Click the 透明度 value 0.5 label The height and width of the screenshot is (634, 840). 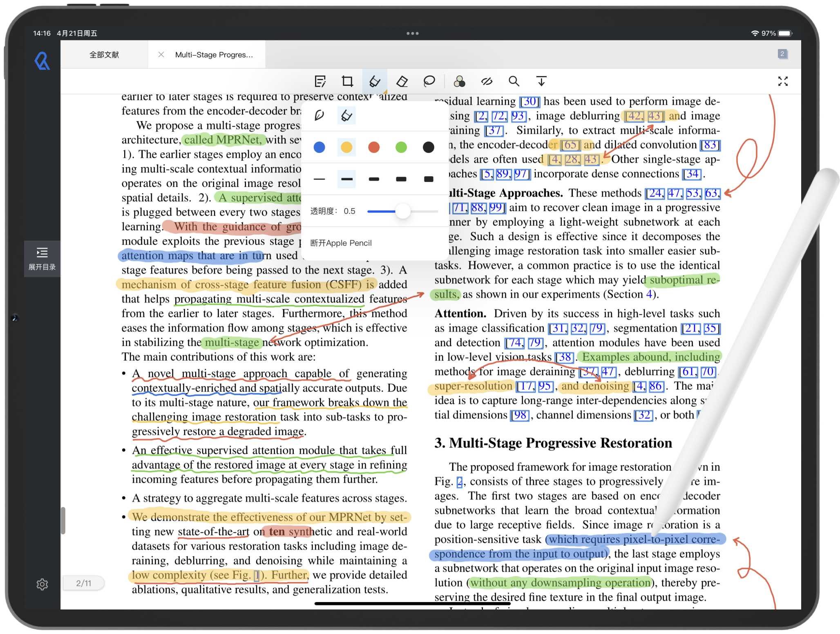tap(349, 211)
